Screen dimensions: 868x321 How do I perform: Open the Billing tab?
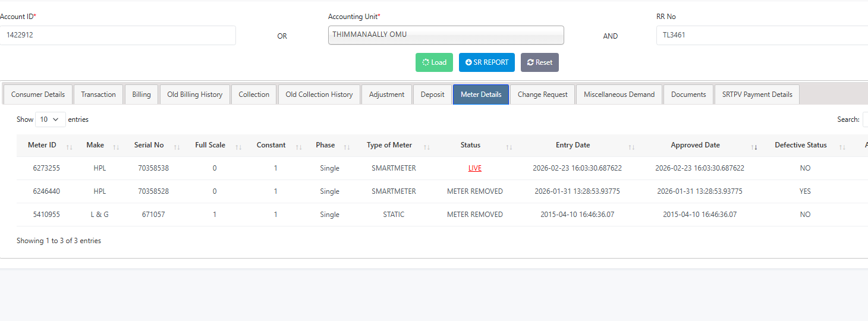click(141, 95)
